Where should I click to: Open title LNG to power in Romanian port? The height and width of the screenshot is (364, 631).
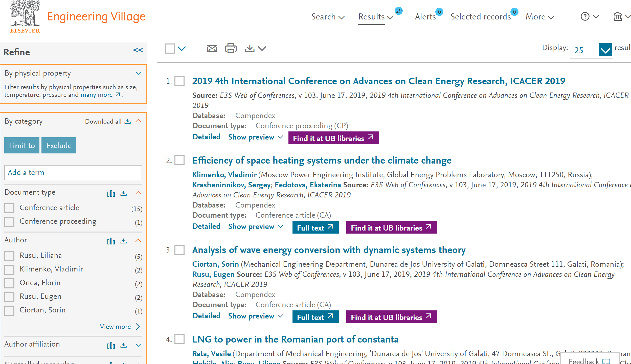(x=295, y=339)
